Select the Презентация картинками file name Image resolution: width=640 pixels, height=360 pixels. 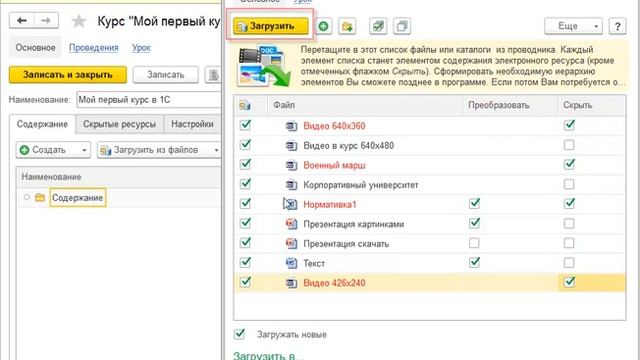coord(353,224)
